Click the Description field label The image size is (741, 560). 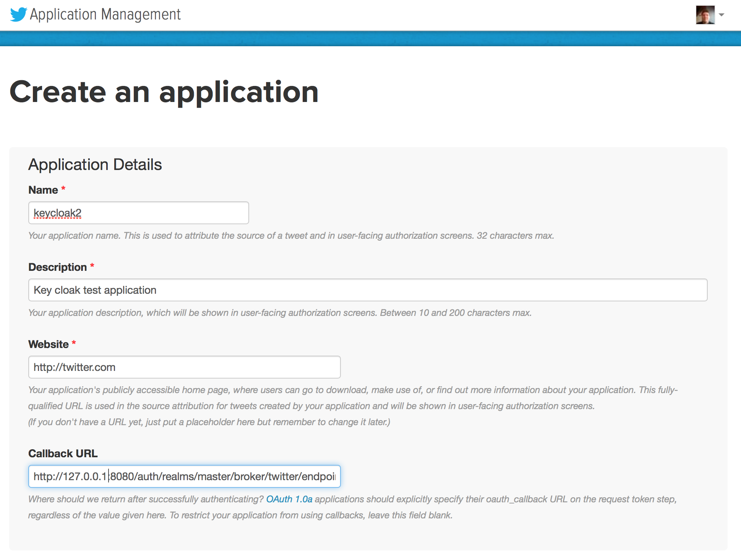pyautogui.click(x=58, y=267)
